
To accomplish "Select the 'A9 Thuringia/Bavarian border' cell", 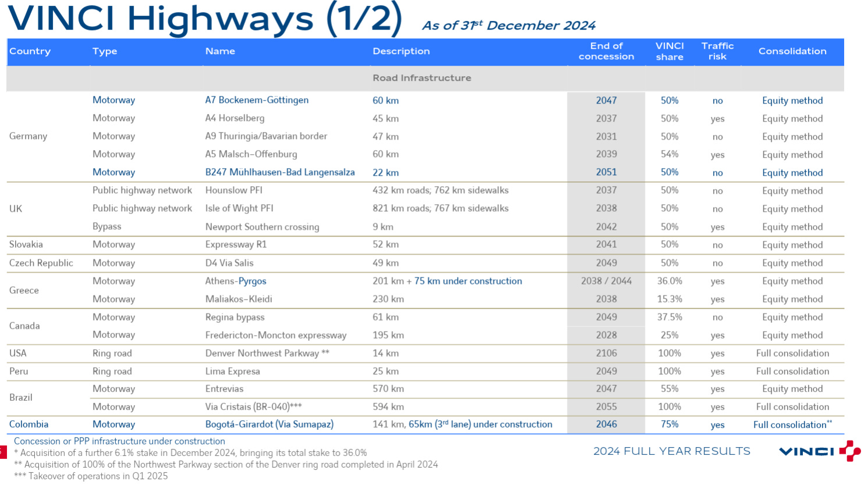I will [x=266, y=136].
